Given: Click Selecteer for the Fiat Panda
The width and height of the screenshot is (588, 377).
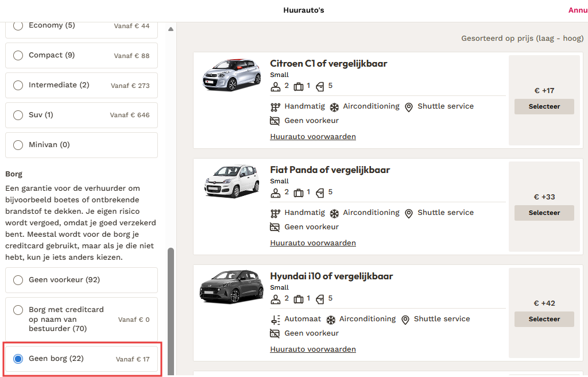Looking at the screenshot, I should [x=544, y=213].
